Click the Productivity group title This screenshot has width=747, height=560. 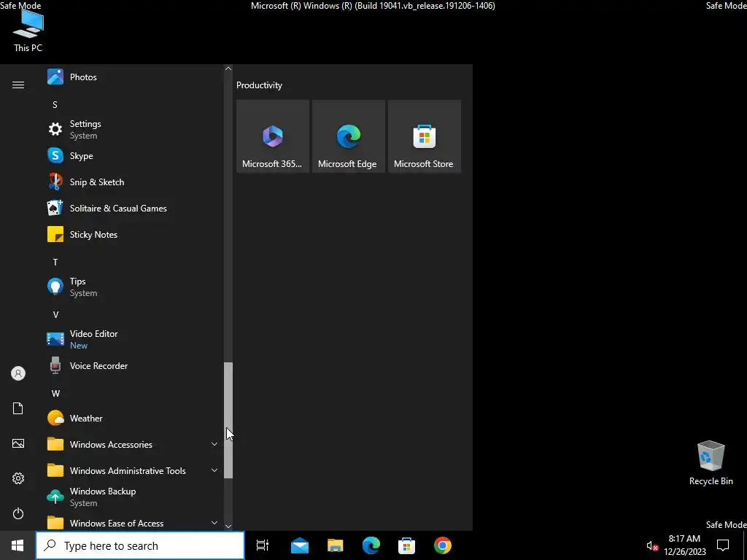[x=259, y=85]
